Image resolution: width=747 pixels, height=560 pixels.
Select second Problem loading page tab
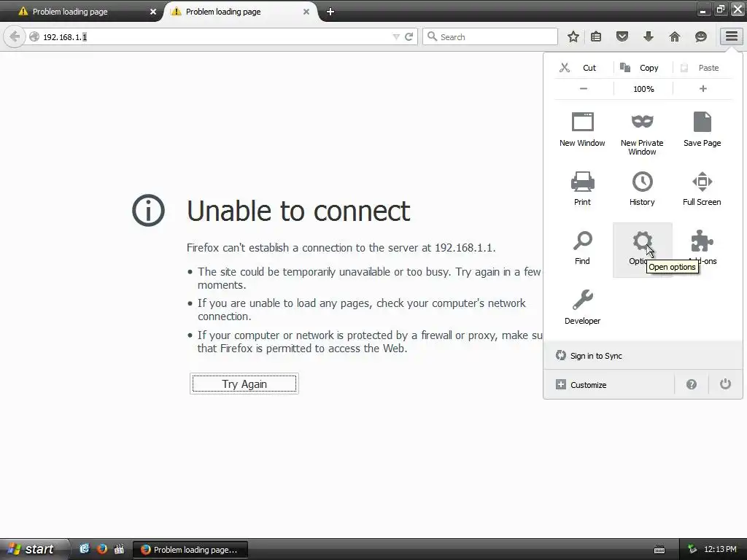click(223, 12)
